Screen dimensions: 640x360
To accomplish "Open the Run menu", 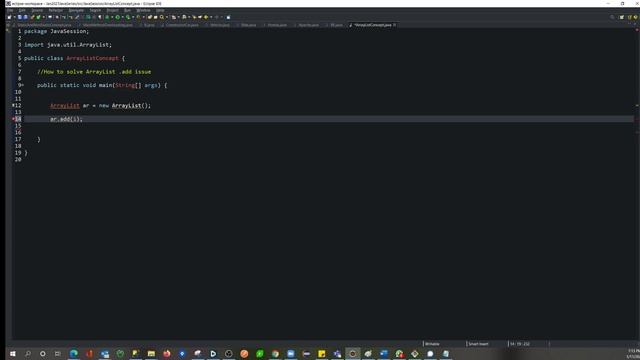I will pos(127,10).
